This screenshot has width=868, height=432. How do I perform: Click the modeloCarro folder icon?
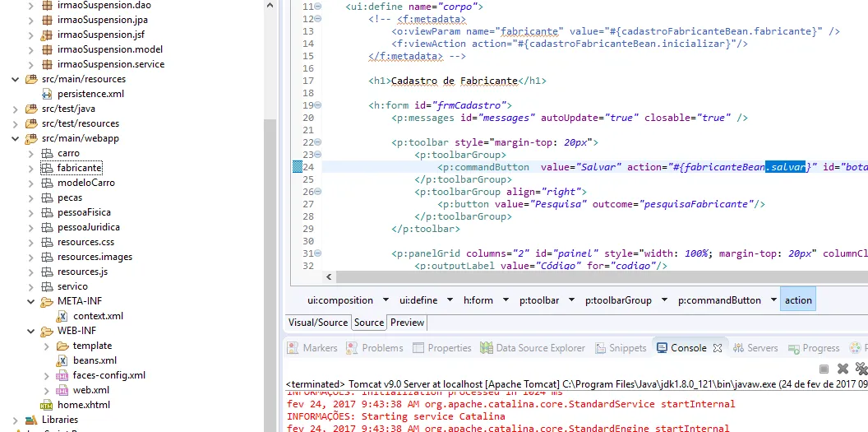pos(47,183)
